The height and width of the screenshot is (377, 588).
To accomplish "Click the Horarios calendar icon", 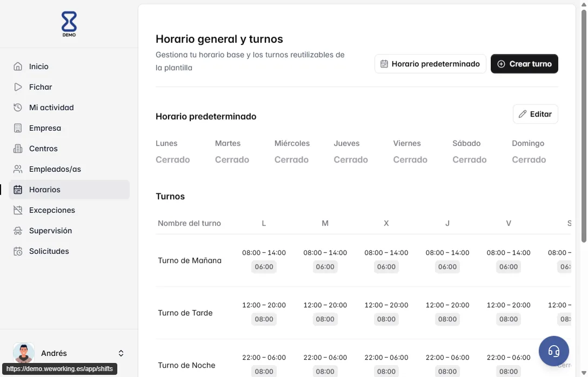I will pos(18,190).
